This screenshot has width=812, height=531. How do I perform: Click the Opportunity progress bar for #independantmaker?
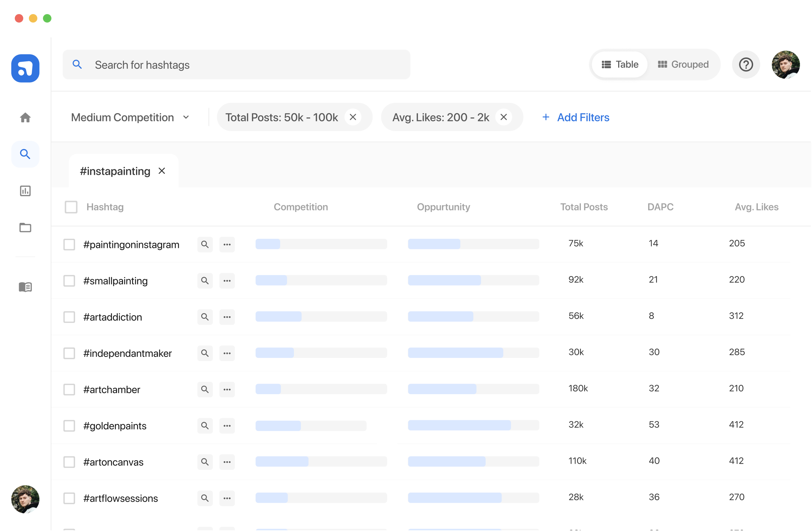[473, 353]
